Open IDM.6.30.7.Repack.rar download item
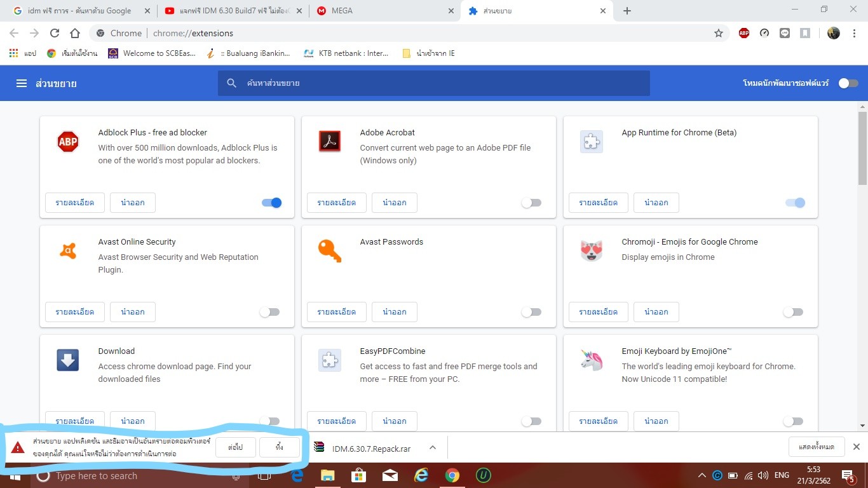The image size is (868, 488). pyautogui.click(x=363, y=448)
